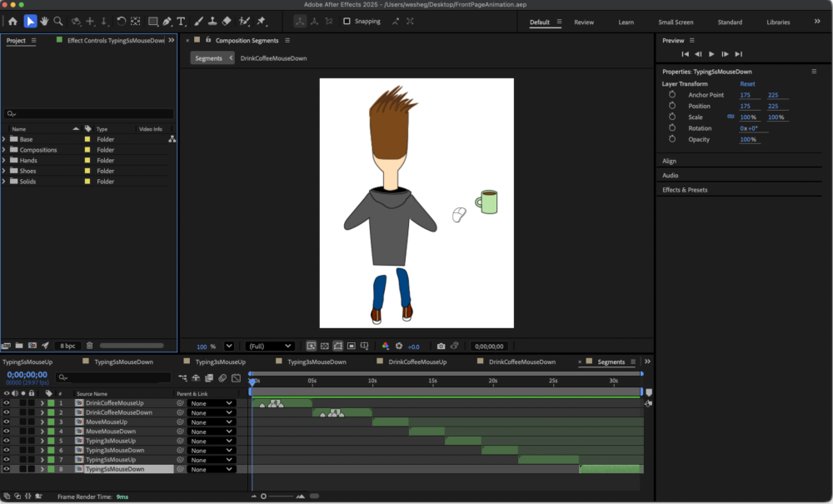Switch to the Small Screen workspace
This screenshot has width=833, height=504.
pos(676,22)
